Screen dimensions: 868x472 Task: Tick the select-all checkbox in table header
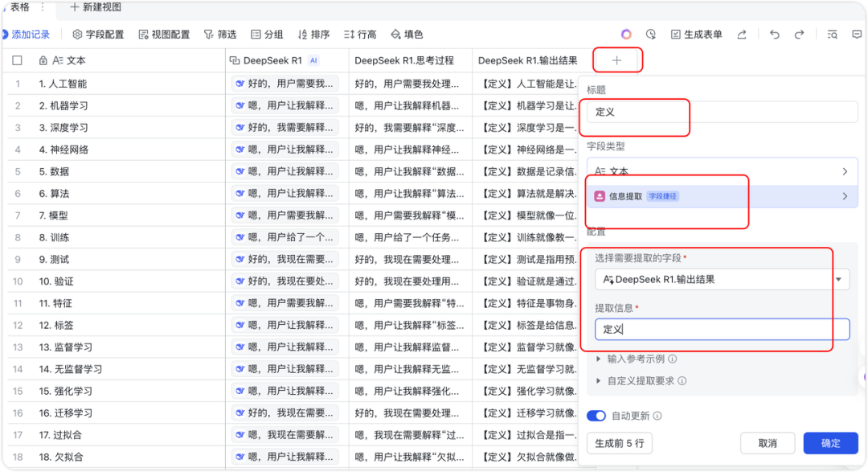coord(17,60)
